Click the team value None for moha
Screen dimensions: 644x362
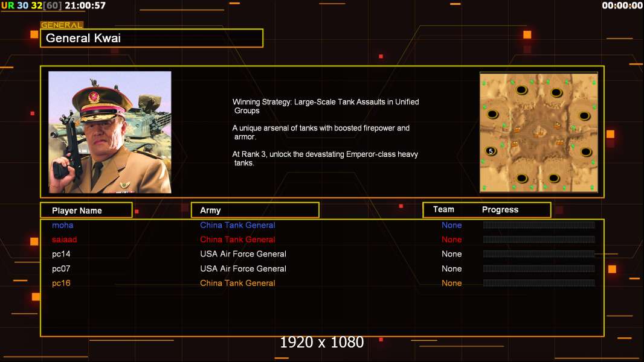(451, 225)
